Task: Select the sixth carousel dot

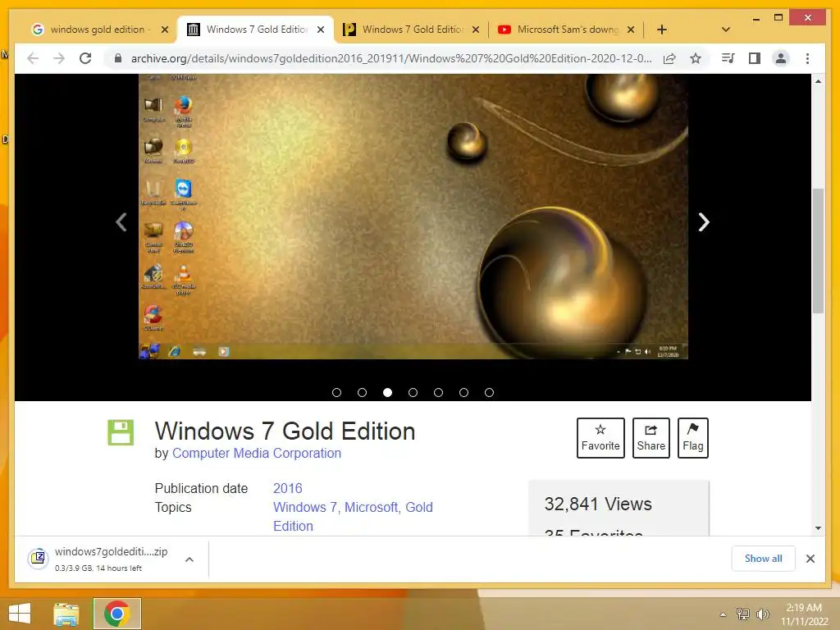Action: pyautogui.click(x=464, y=393)
